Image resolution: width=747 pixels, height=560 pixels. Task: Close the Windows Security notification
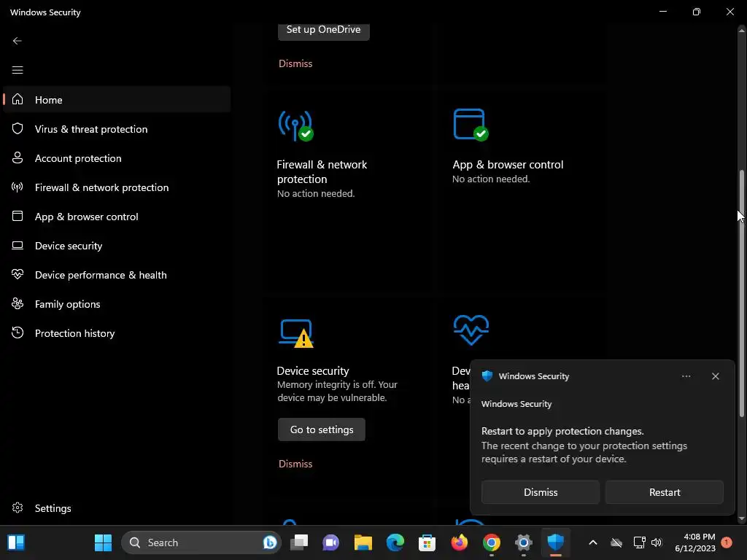click(715, 376)
